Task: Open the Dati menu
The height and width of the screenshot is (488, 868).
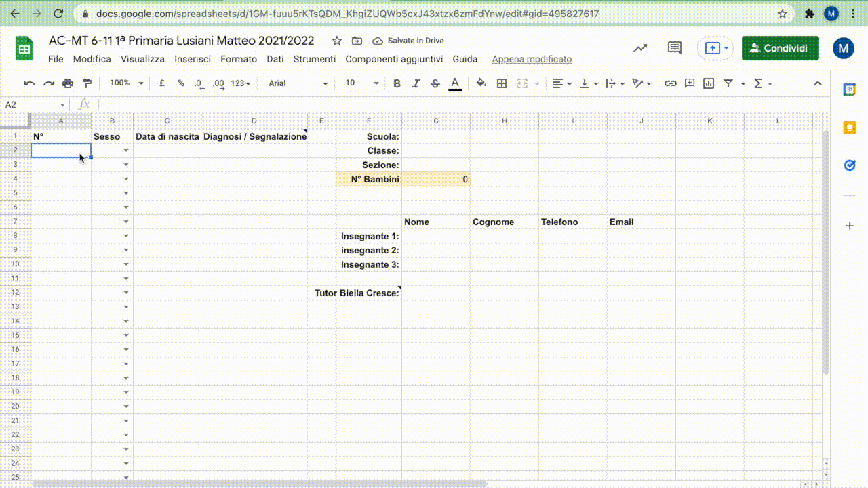Action: coord(275,59)
